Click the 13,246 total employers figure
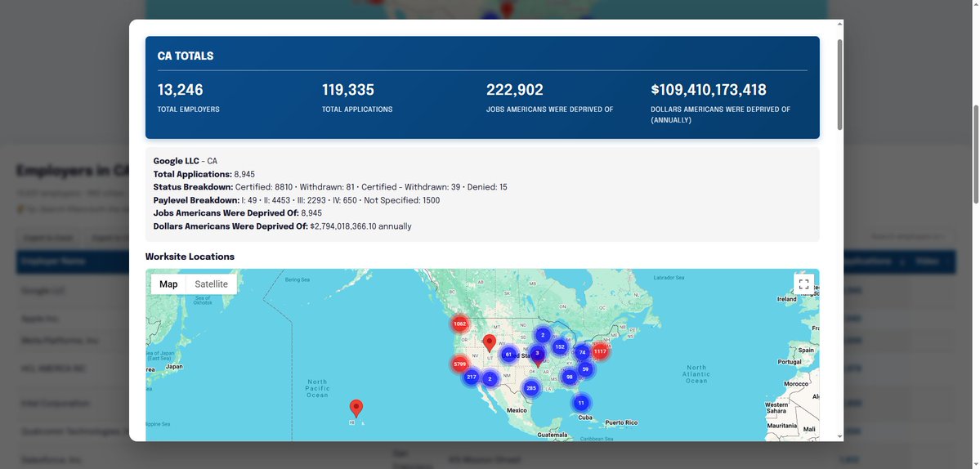This screenshot has height=469, width=980. (x=180, y=90)
